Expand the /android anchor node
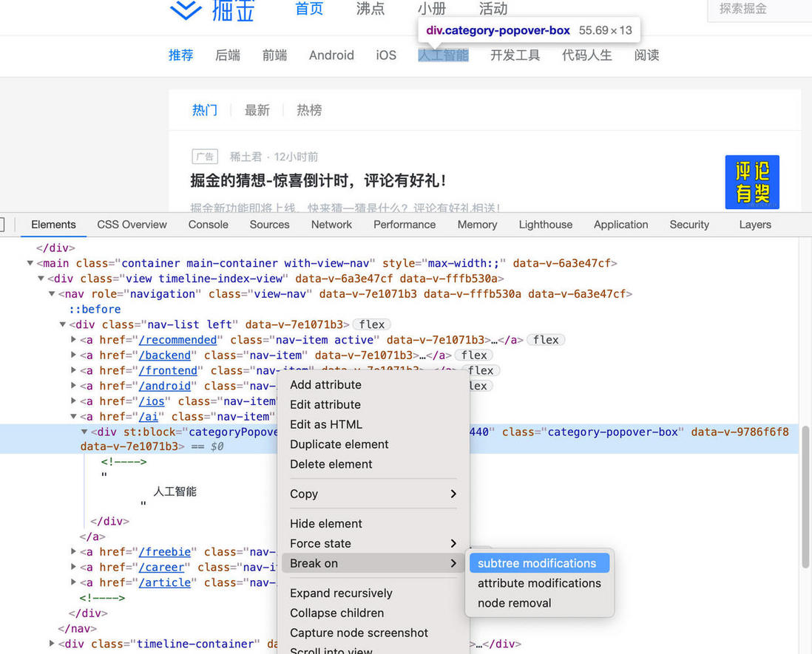Image resolution: width=812 pixels, height=654 pixels. [x=73, y=386]
